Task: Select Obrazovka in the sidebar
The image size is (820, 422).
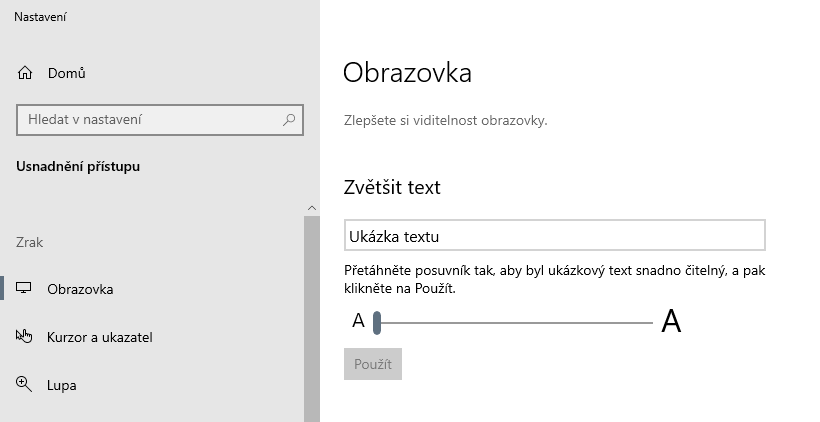Action: 80,289
